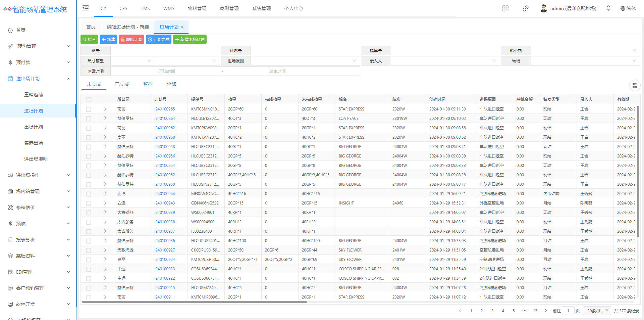Screen dimensions: 644x320
Task: Open plan number link I240100927
Action: pyautogui.click(x=164, y=250)
